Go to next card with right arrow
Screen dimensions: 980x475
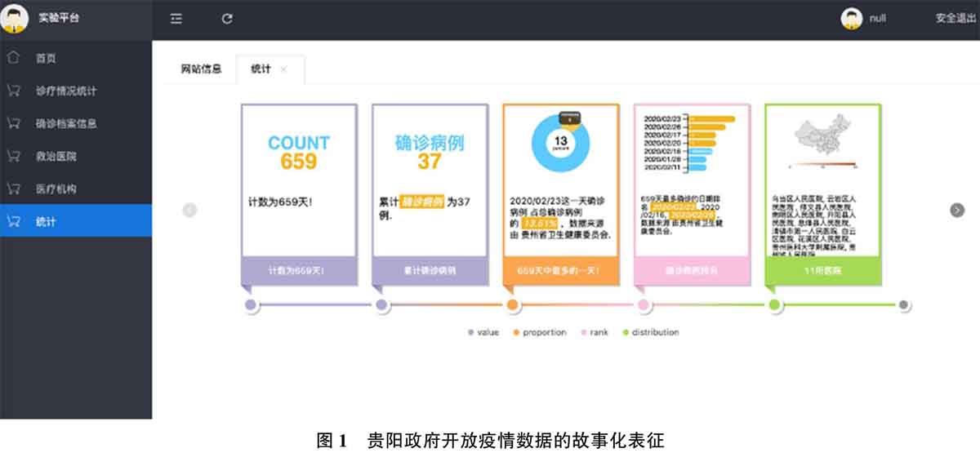click(957, 210)
